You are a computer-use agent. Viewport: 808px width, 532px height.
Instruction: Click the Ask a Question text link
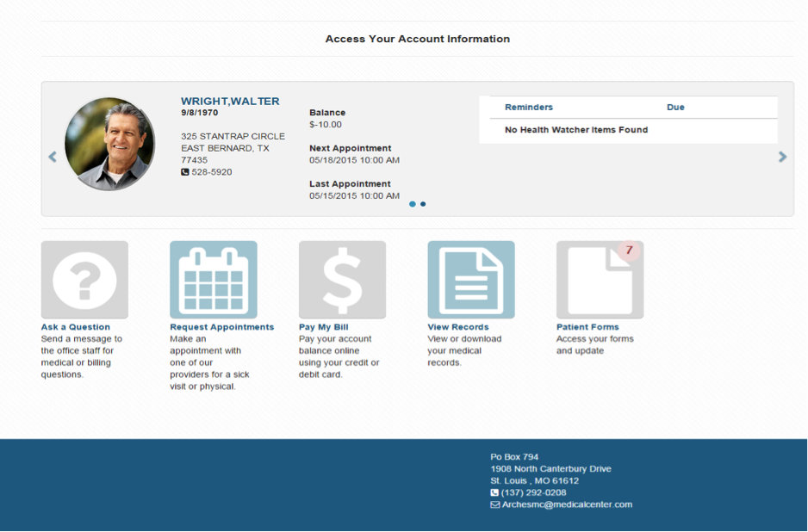tap(76, 327)
